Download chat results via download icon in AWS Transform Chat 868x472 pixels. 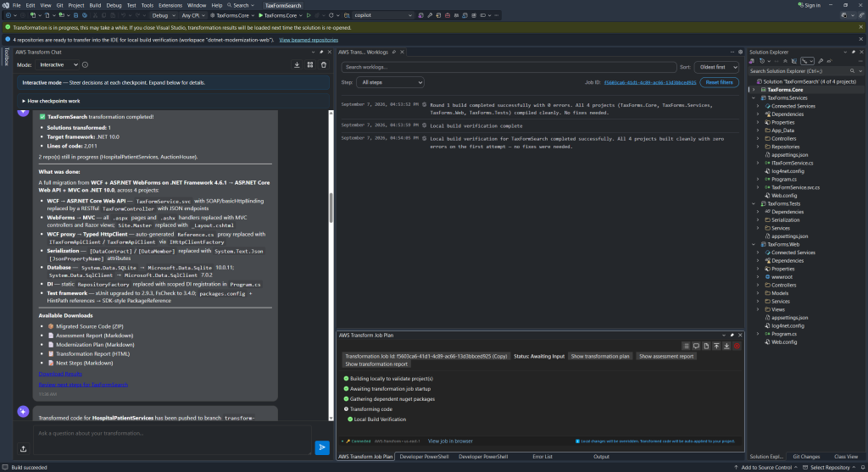pyautogui.click(x=297, y=64)
